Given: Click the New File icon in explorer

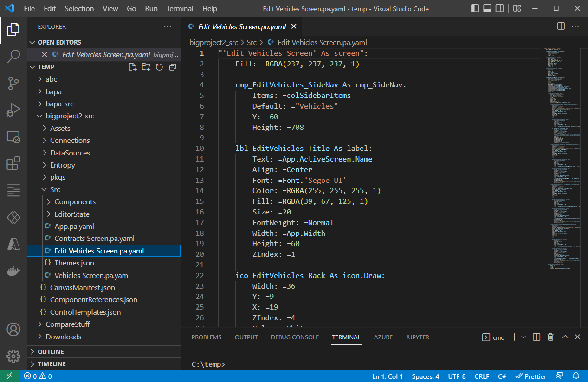Looking at the screenshot, I should pyautogui.click(x=133, y=67).
